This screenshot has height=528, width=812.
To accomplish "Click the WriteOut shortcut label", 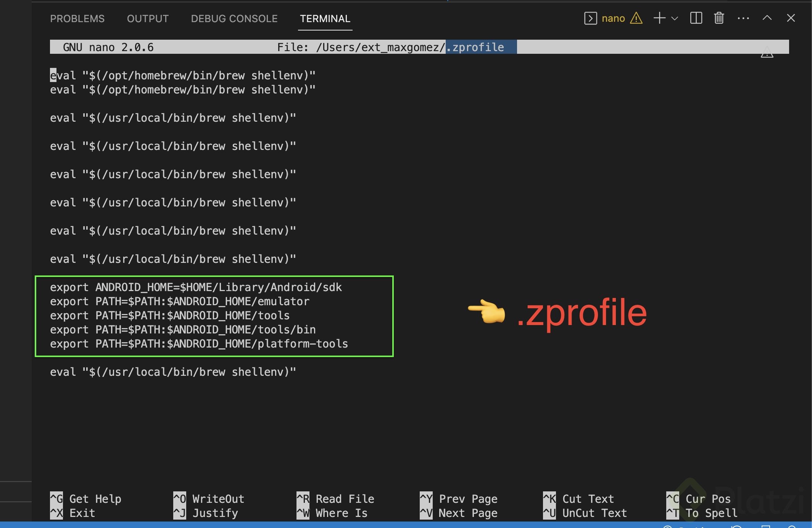I will pos(218,499).
